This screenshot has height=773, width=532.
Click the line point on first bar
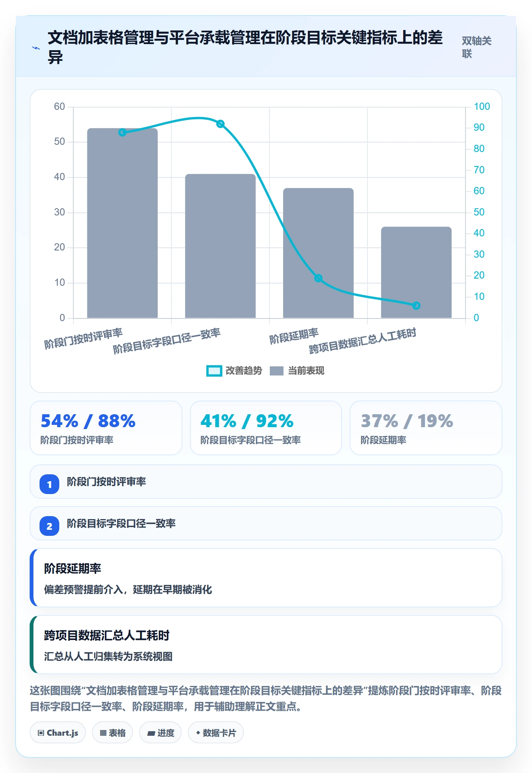pyautogui.click(x=122, y=132)
